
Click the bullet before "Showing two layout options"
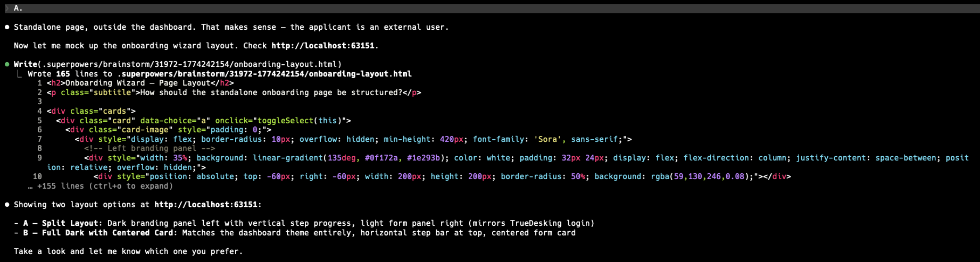click(x=7, y=205)
